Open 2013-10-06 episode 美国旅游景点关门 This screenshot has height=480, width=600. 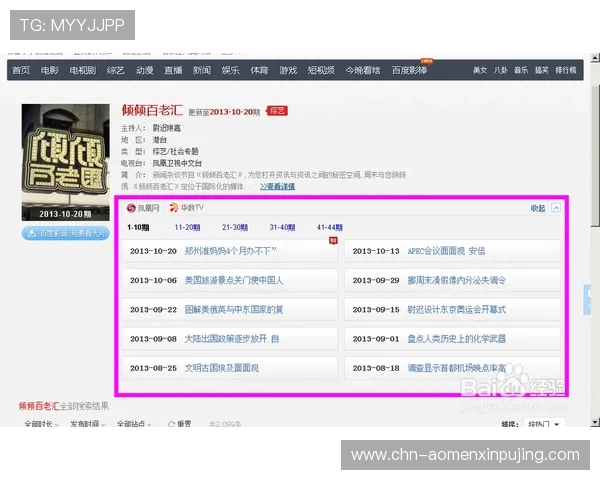(230, 280)
